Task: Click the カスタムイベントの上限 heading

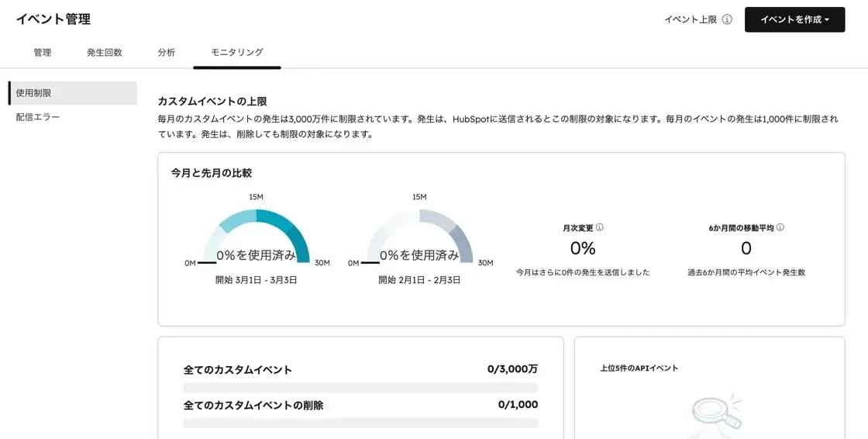Action: coord(212,102)
